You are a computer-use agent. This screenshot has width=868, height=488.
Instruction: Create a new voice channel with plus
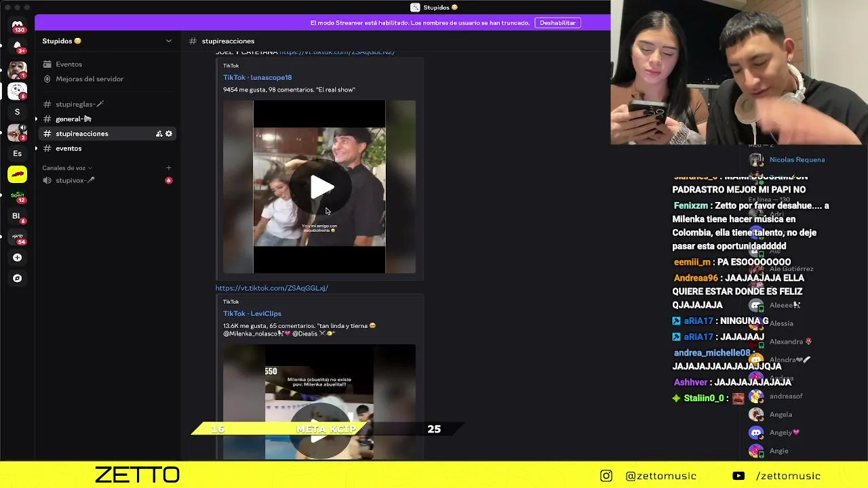[x=169, y=168]
